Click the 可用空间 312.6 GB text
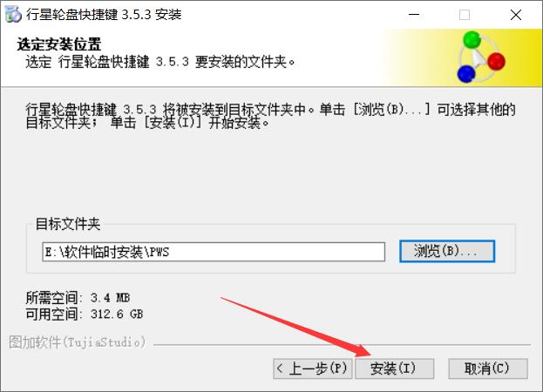543x392 pixels. (x=85, y=314)
